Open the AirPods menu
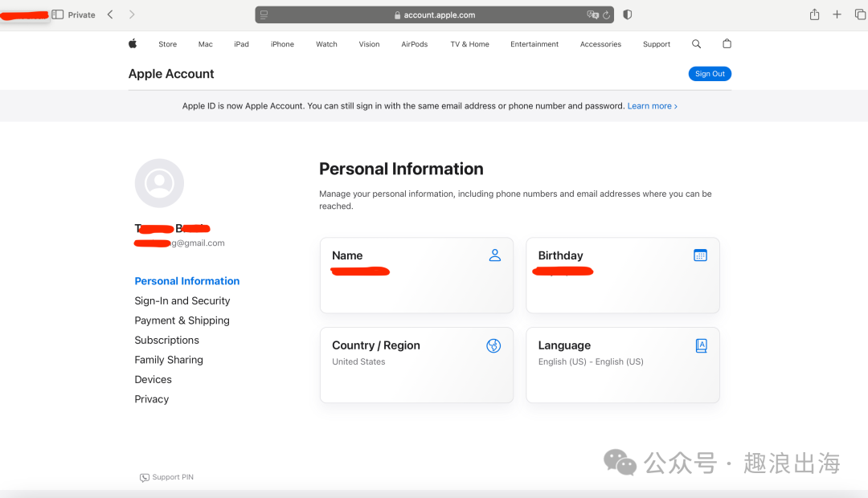Screen dimensions: 868x498 (x=415, y=44)
